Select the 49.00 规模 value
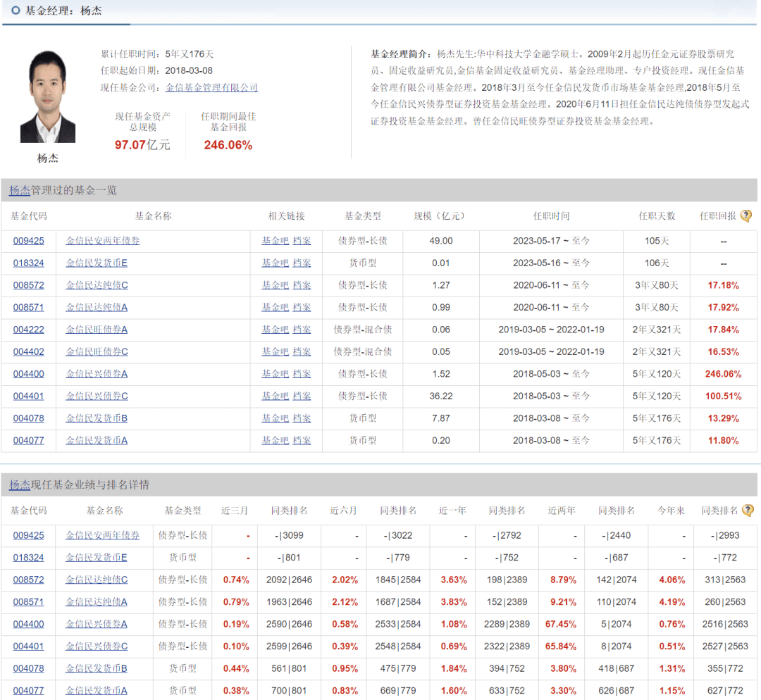Screen dimensions: 761x700 pos(441,241)
